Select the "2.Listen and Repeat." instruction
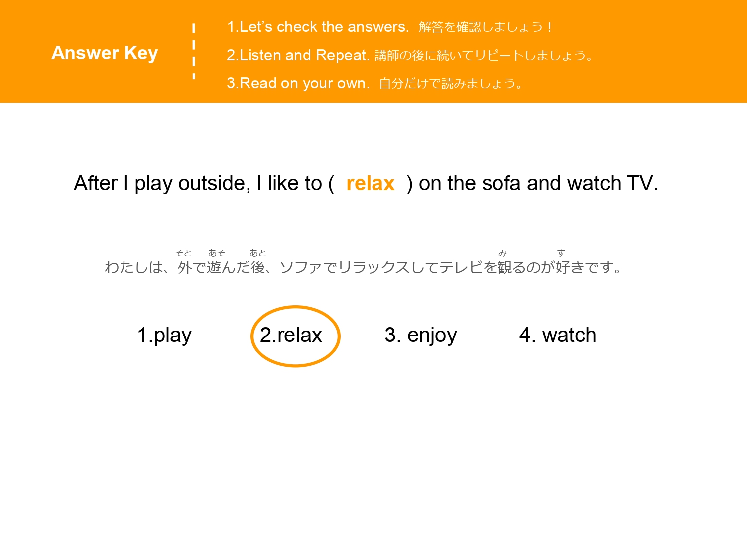This screenshot has width=747, height=560. click(297, 55)
